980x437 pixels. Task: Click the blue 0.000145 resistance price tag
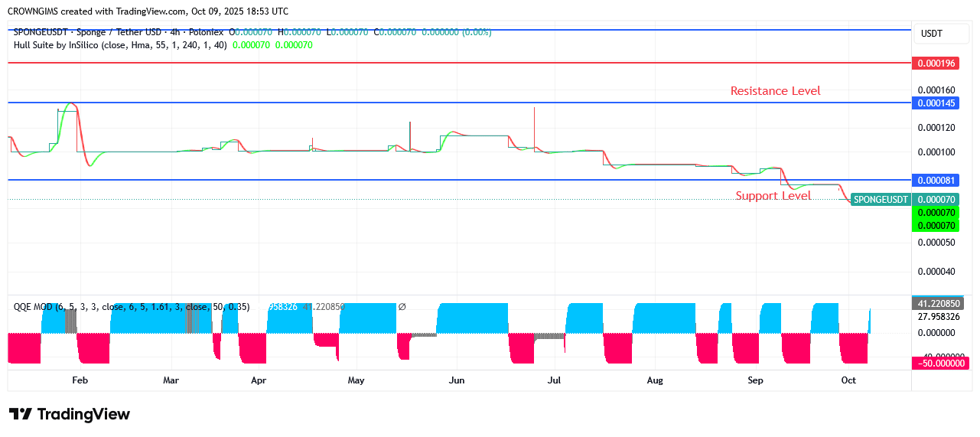point(937,103)
